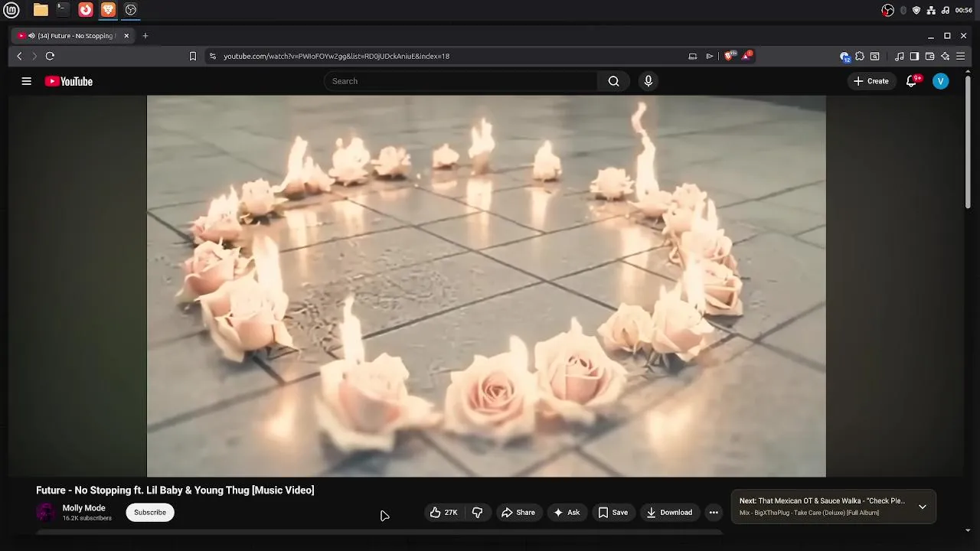Launch Terminal from the panel
Viewport: 980px width, 551px height.
(63, 10)
